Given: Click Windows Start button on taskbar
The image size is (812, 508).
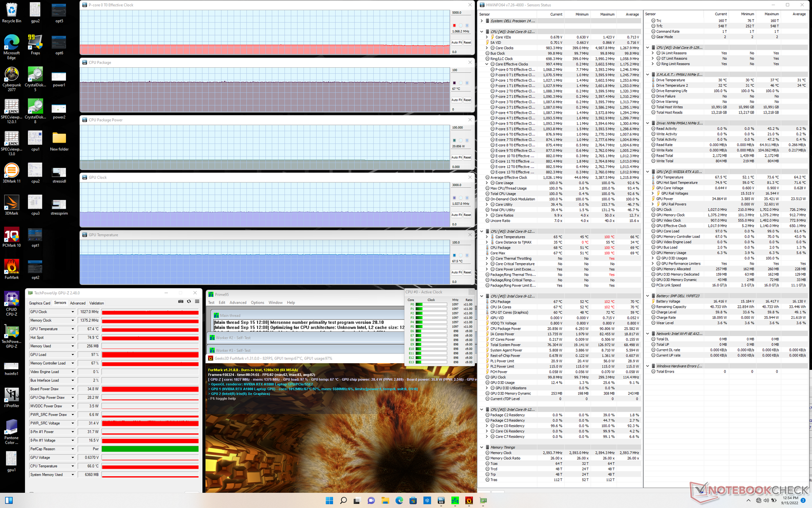Looking at the screenshot, I should coord(329,501).
